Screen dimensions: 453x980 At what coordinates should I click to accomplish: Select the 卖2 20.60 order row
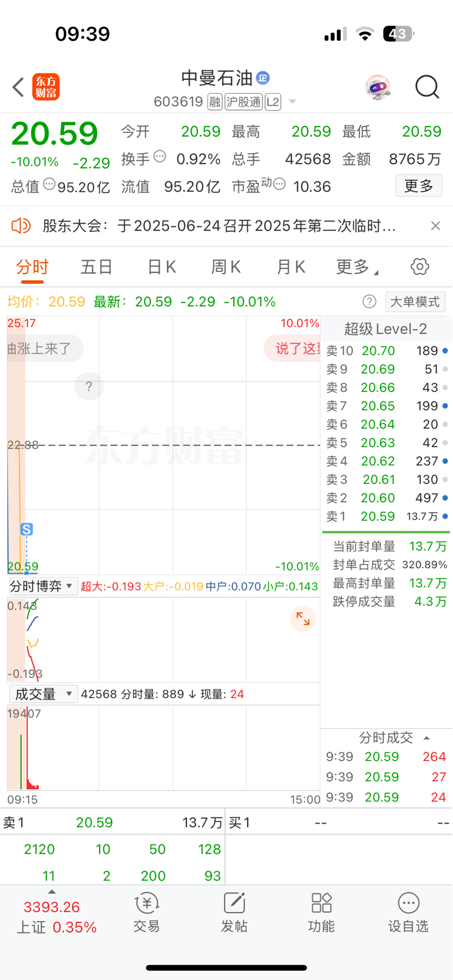(x=386, y=498)
